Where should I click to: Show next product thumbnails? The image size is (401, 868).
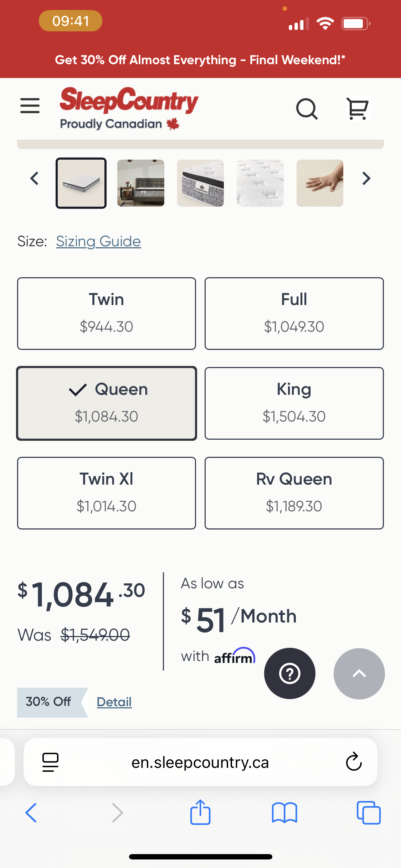point(366,178)
